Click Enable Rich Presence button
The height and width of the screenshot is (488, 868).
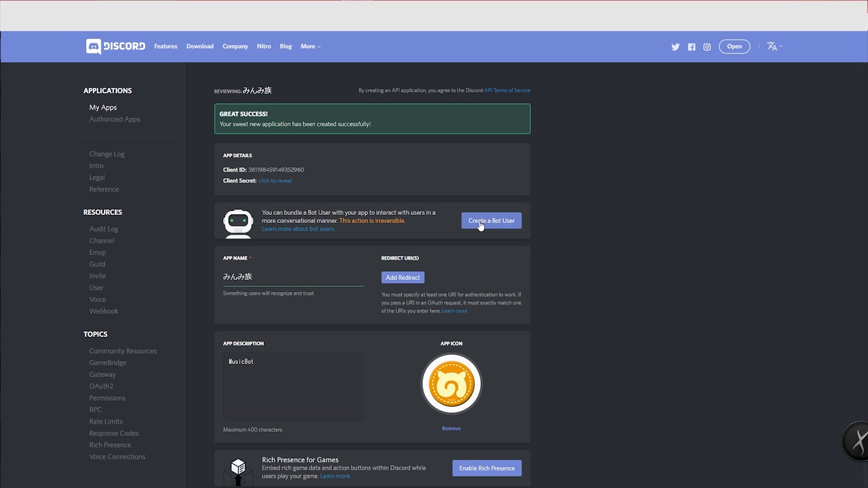click(487, 468)
